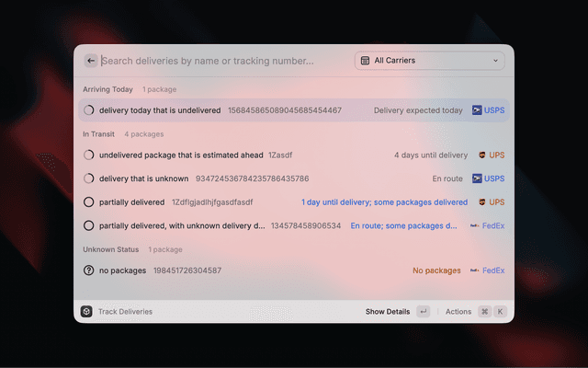The height and width of the screenshot is (368, 588).
Task: Click the '1 day until delivery' status text
Action: tap(384, 201)
